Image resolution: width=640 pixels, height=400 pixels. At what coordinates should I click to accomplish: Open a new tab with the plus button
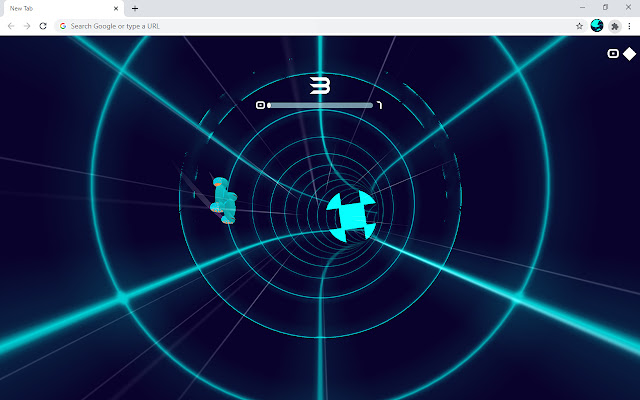(135, 8)
